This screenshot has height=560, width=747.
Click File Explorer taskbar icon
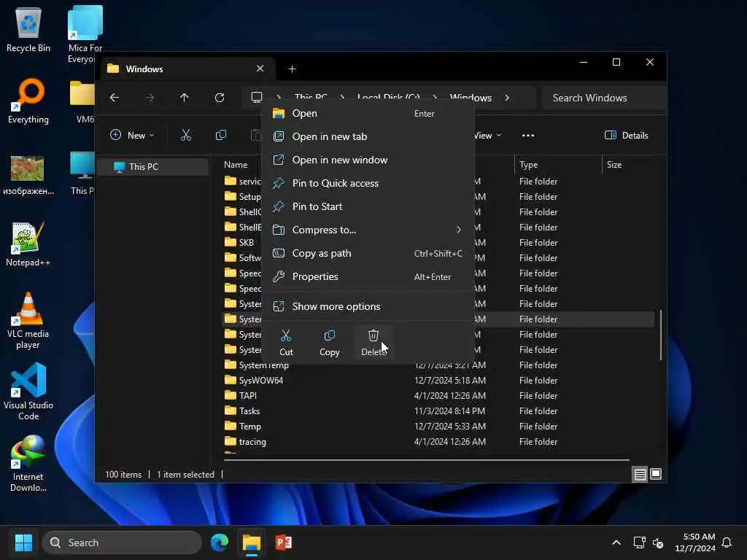[x=252, y=542]
